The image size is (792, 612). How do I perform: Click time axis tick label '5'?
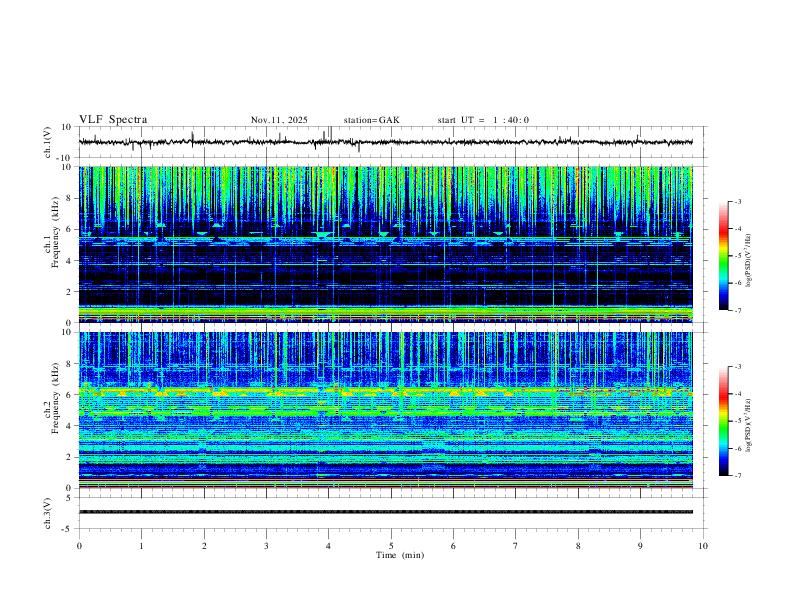[x=391, y=546]
